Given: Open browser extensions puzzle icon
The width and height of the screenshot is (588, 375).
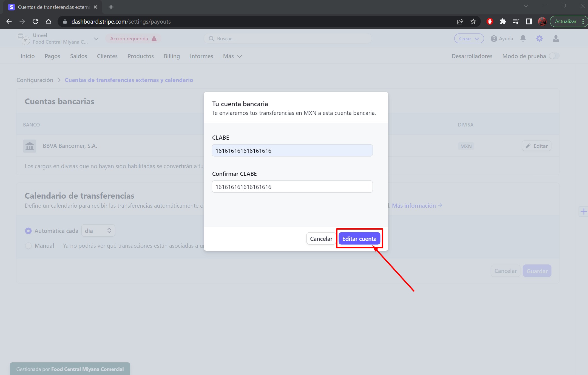Looking at the screenshot, I should [x=503, y=21].
